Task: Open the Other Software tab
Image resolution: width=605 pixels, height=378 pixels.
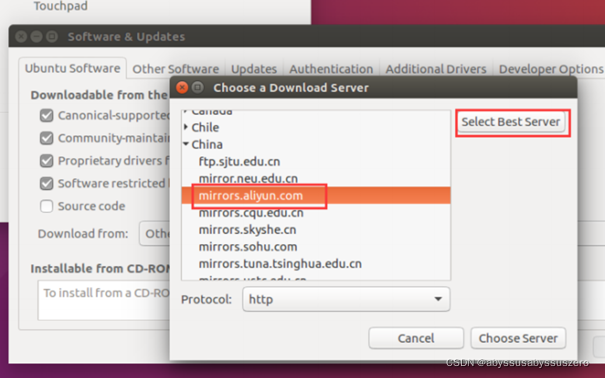Action: click(176, 69)
